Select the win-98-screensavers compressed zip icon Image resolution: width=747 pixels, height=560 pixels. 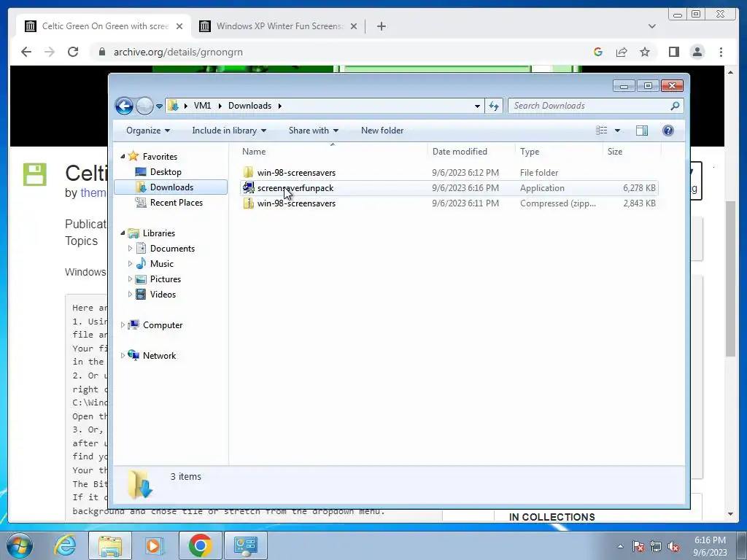click(248, 203)
